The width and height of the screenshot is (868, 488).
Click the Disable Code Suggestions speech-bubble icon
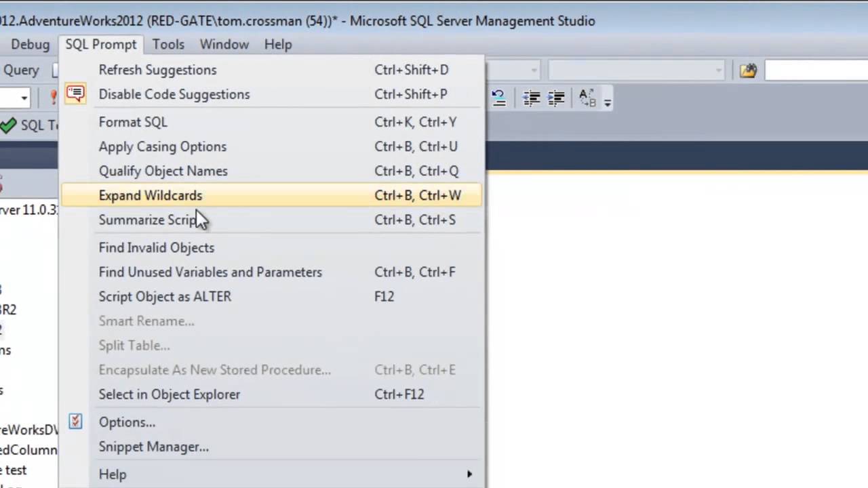(75, 94)
